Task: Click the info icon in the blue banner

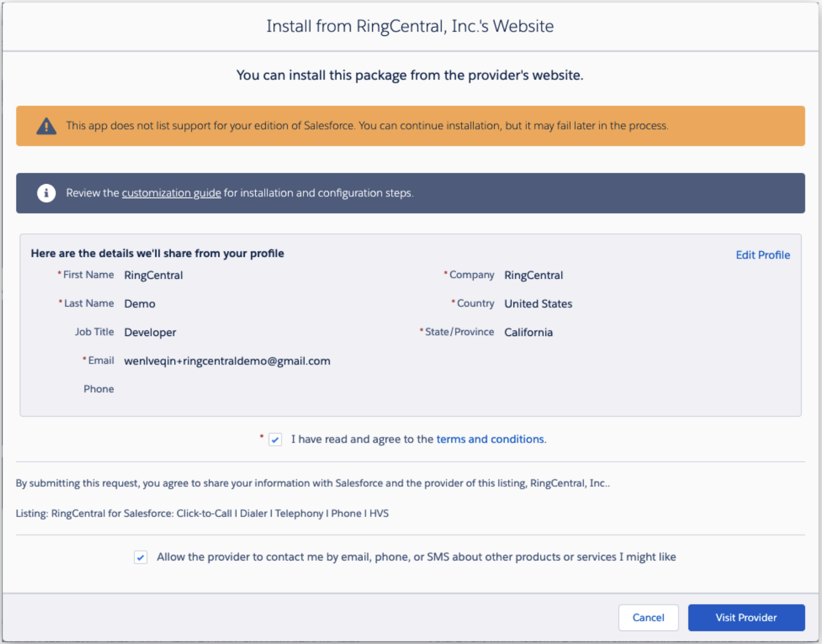Action: tap(46, 193)
